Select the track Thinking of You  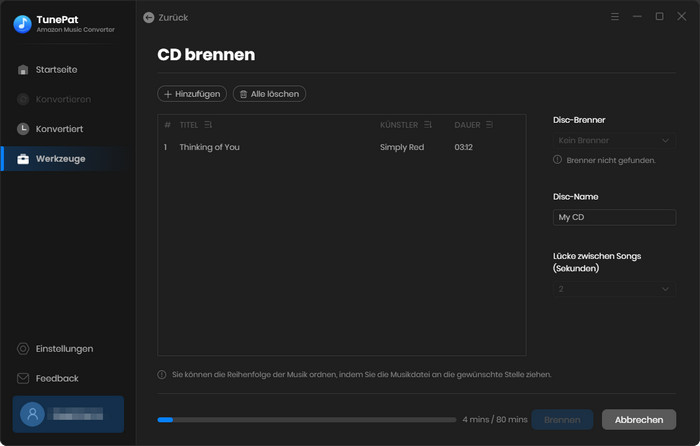pyautogui.click(x=209, y=147)
